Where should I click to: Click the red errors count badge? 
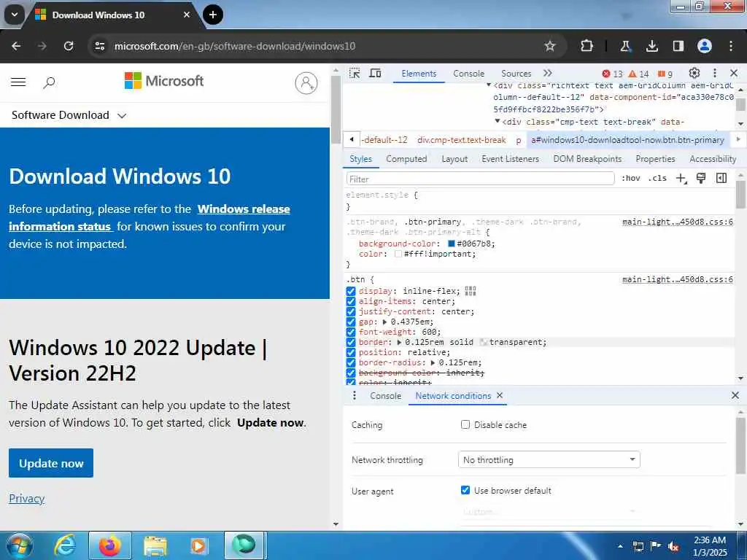612,74
